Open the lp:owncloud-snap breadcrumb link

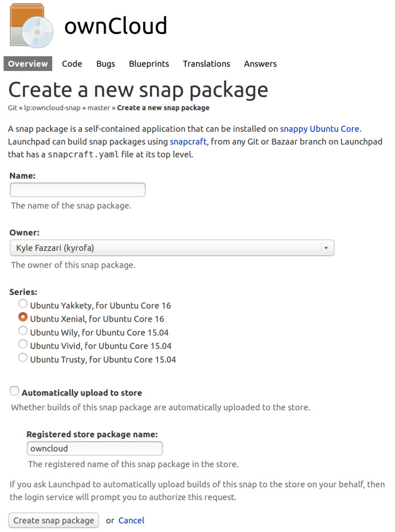(x=52, y=108)
